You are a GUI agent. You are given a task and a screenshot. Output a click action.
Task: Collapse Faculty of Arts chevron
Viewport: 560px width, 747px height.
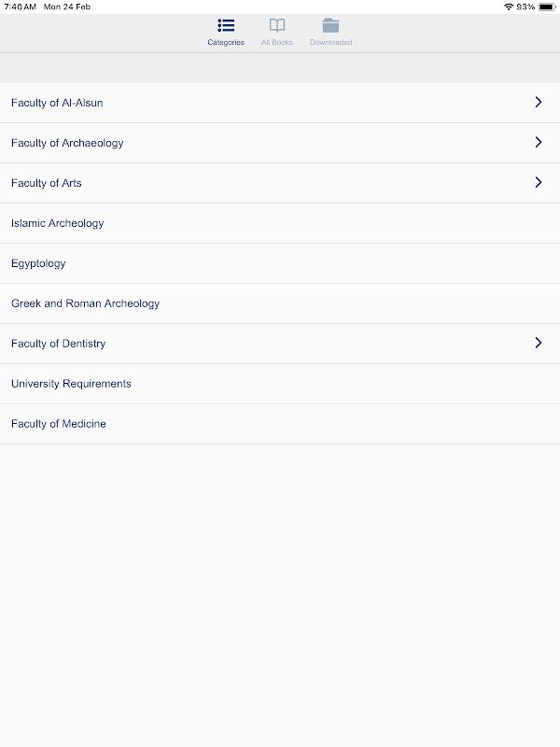[539, 182]
